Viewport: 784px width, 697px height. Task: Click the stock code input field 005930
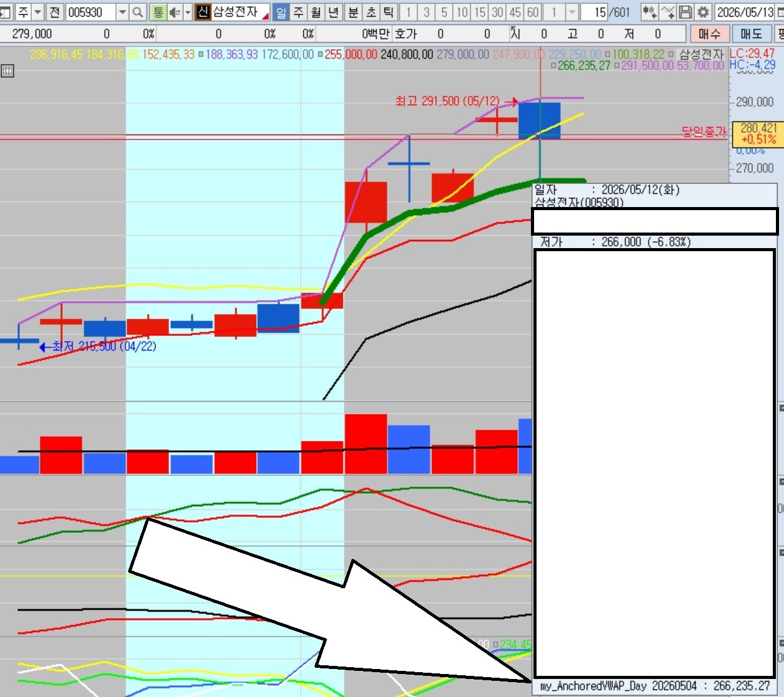pyautogui.click(x=91, y=12)
